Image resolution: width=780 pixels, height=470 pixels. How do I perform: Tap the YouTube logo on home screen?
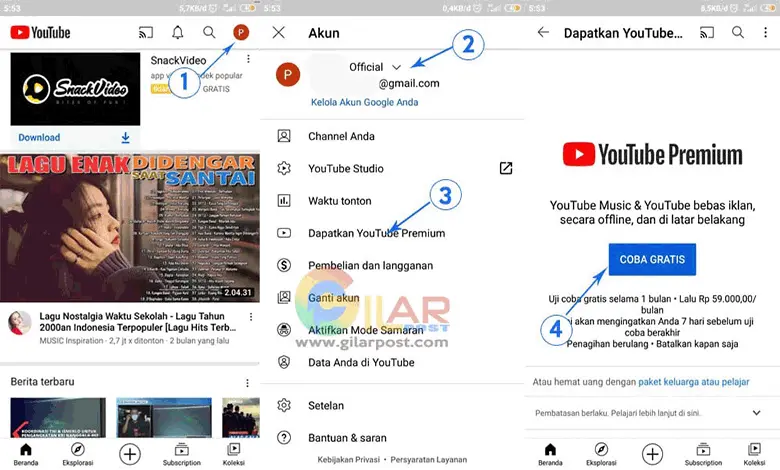tap(40, 33)
